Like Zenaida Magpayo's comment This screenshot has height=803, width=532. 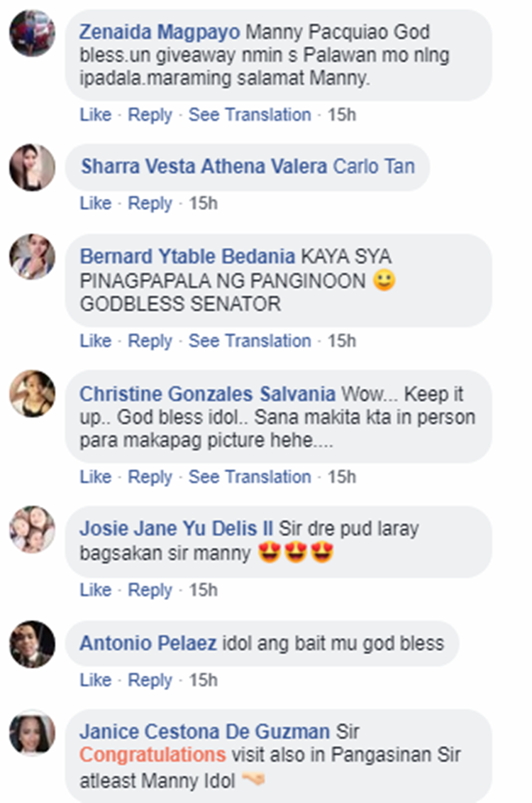96,115
